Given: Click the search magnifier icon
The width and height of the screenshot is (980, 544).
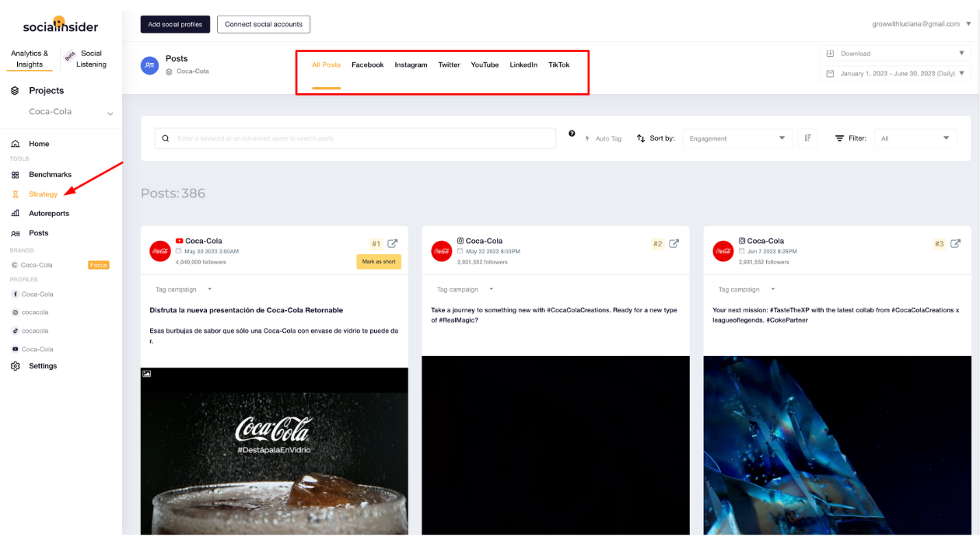Looking at the screenshot, I should pyautogui.click(x=166, y=138).
